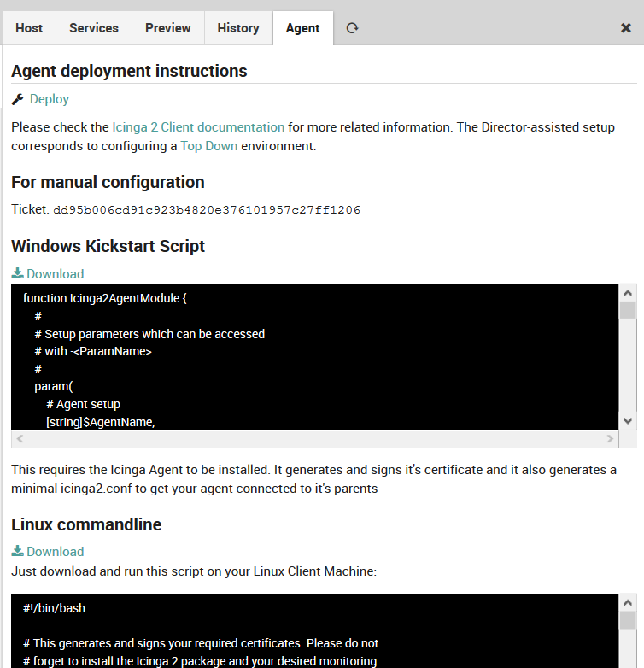Viewport: 644px width, 668px height.
Task: Open the Icinga 2 Client documentation link
Action: 198,127
